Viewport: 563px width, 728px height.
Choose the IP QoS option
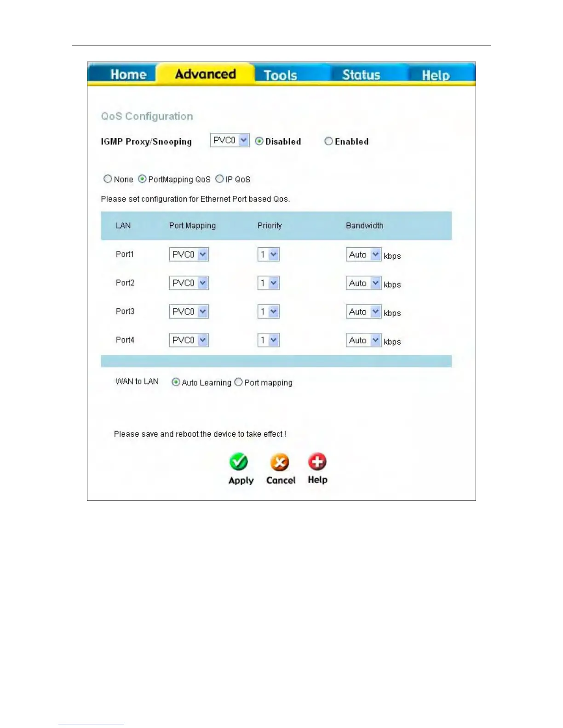(219, 179)
